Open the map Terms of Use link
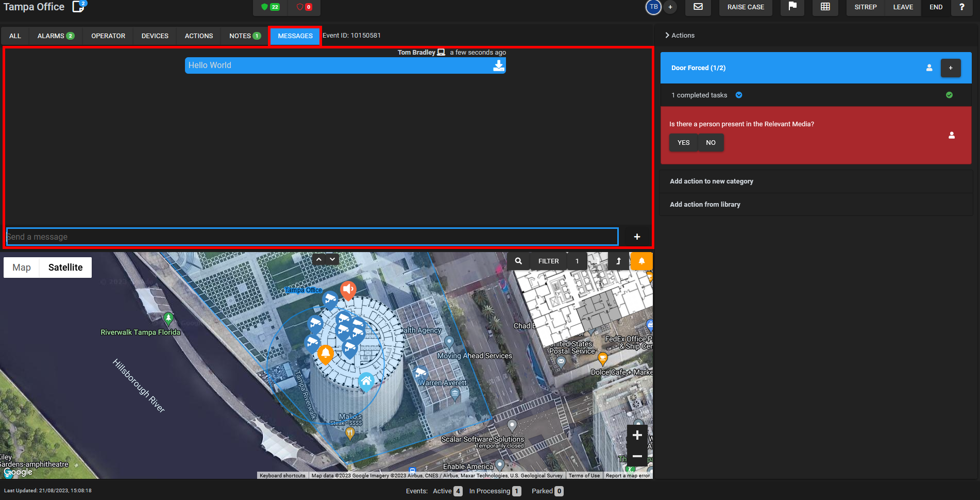 [584, 476]
